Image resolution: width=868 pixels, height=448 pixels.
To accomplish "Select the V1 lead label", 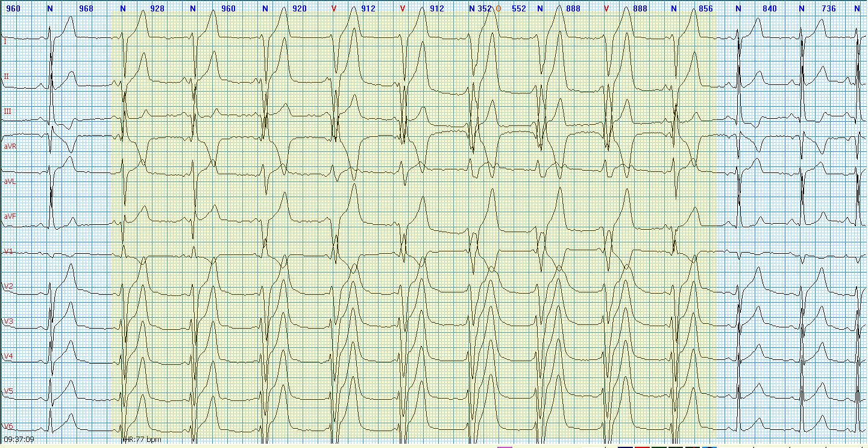I will pyautogui.click(x=8, y=251).
